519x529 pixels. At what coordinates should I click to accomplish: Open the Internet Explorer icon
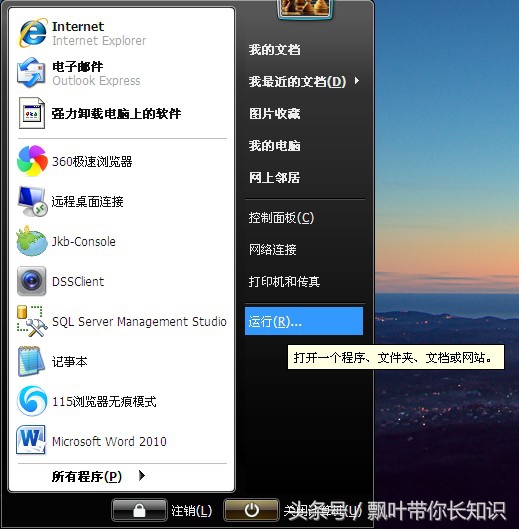(x=32, y=33)
